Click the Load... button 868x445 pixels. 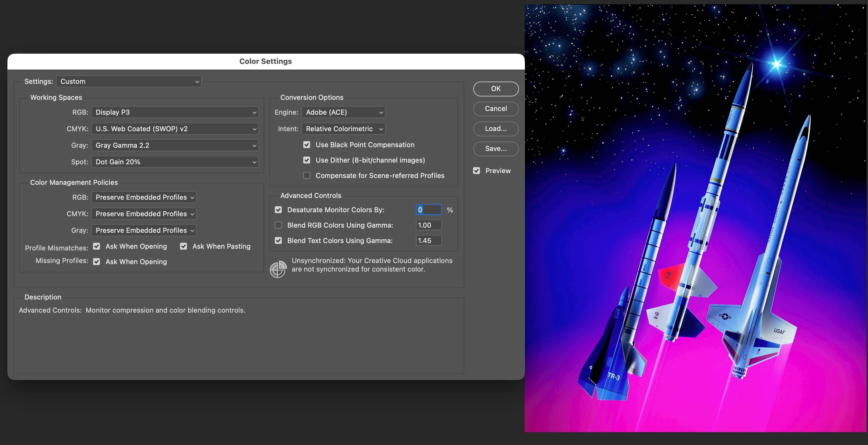coord(496,129)
